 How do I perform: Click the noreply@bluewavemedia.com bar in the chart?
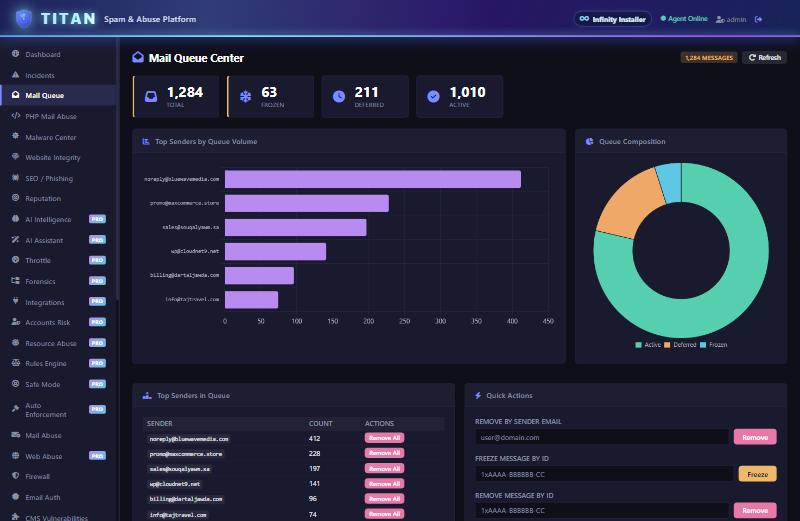[372, 179]
